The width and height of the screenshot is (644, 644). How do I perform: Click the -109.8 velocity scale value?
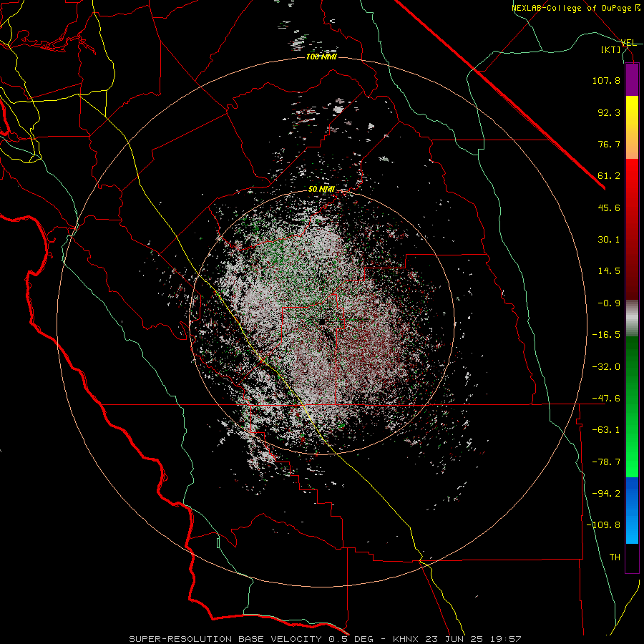coord(603,525)
